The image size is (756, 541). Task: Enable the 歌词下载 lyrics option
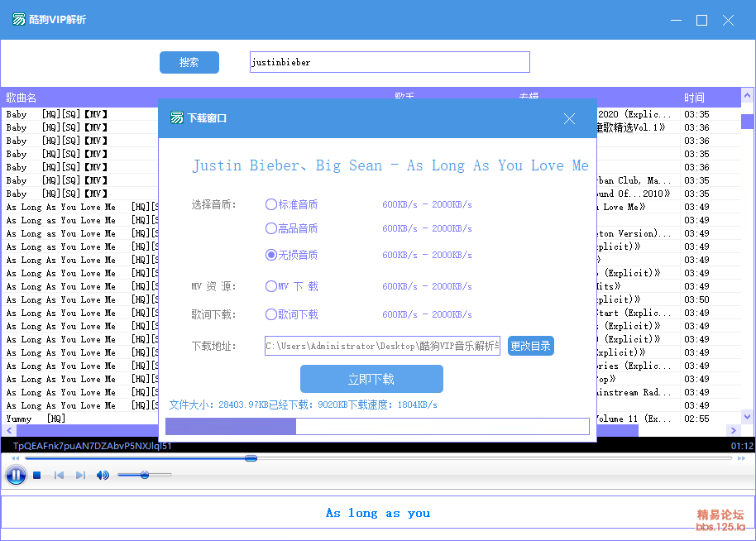[x=291, y=314]
